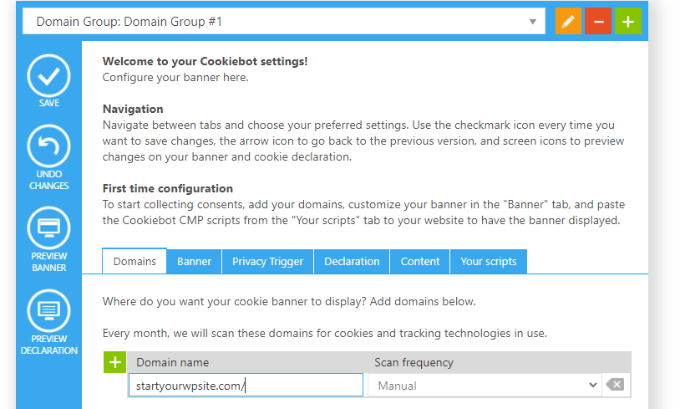Edit domain group with orange pencil icon
This screenshot has width=680, height=409.
coord(568,21)
